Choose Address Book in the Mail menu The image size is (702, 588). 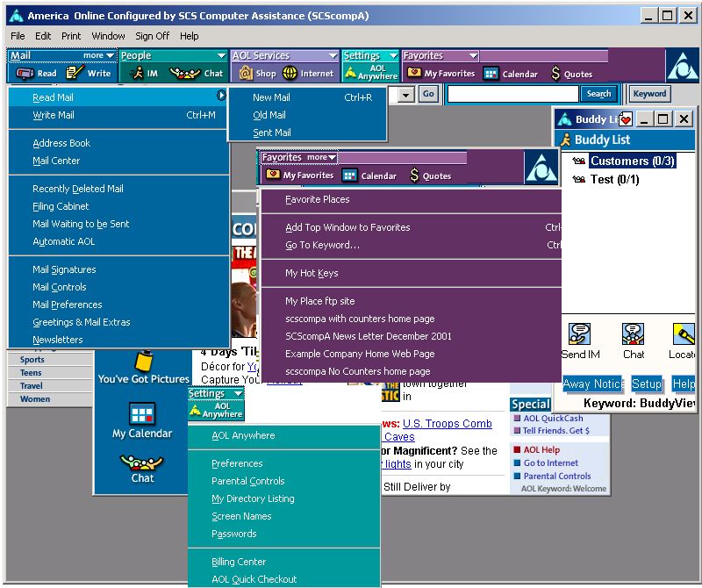pos(61,143)
